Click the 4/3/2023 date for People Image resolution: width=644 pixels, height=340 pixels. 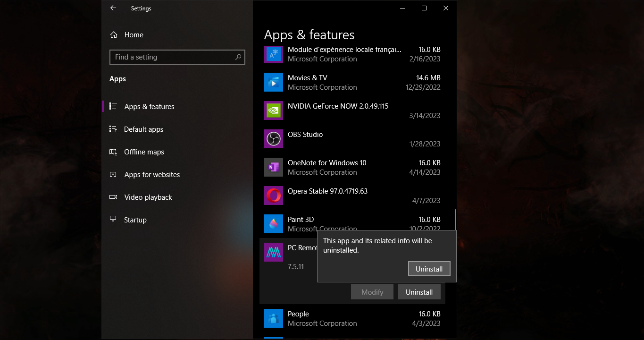[426, 323]
